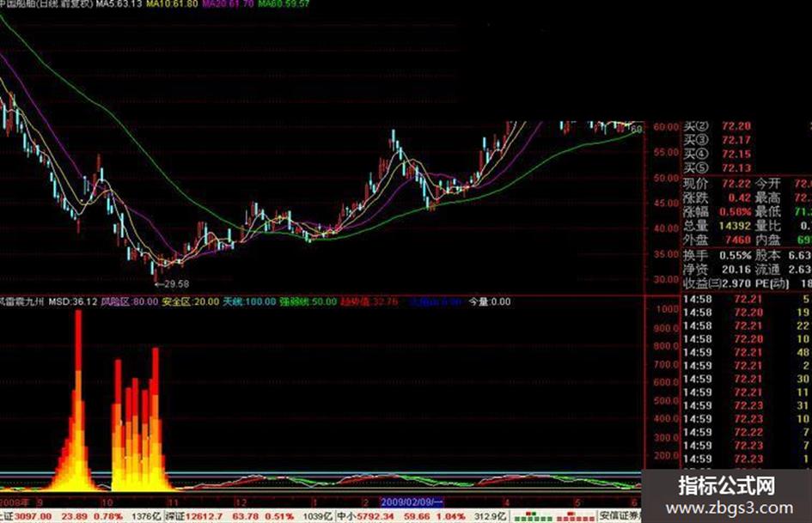
Task: Click month 9 on the time axis
Action: click(x=40, y=502)
